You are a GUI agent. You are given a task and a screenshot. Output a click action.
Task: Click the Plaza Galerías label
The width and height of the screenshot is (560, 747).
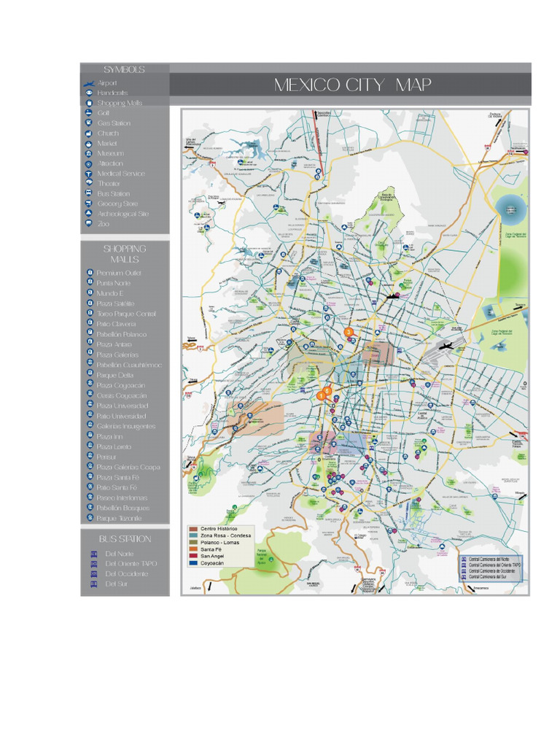tap(117, 355)
